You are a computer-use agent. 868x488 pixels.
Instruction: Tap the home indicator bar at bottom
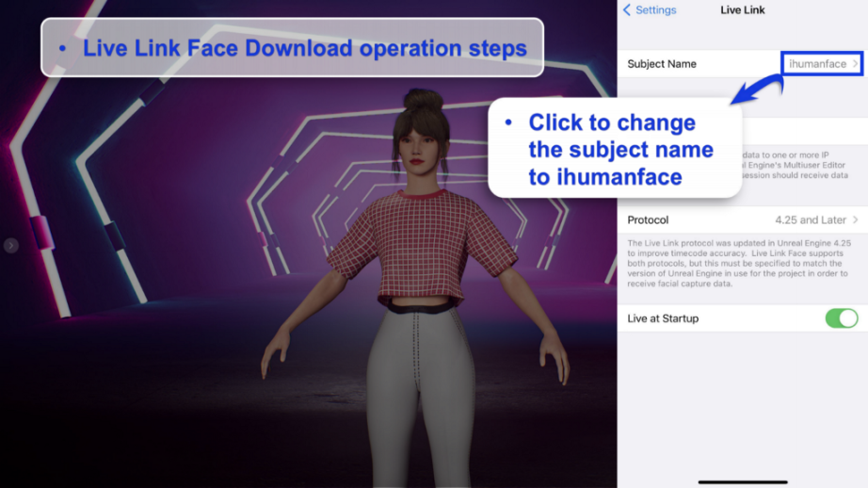point(742,481)
